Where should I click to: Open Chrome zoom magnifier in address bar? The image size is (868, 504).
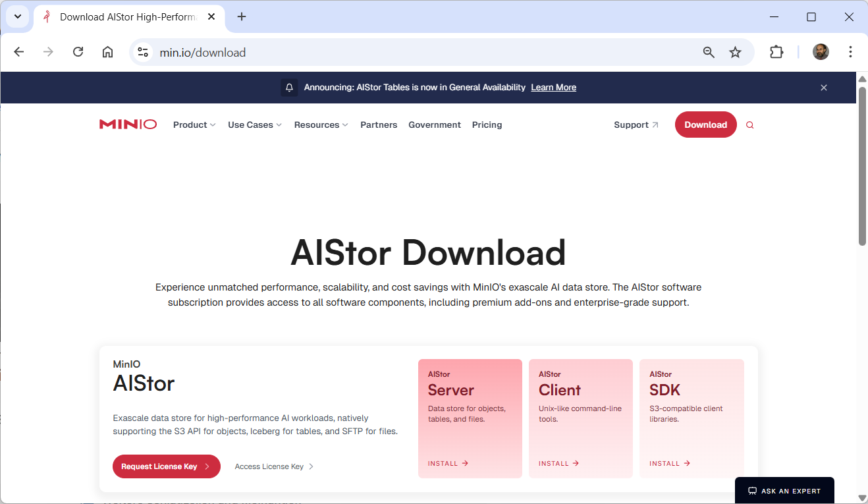tap(709, 53)
